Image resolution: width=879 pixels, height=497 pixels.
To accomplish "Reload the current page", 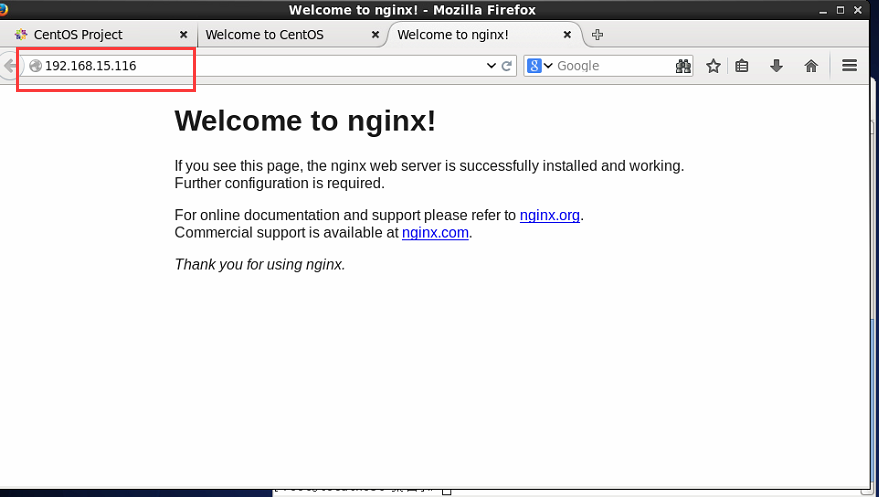I will pyautogui.click(x=507, y=66).
